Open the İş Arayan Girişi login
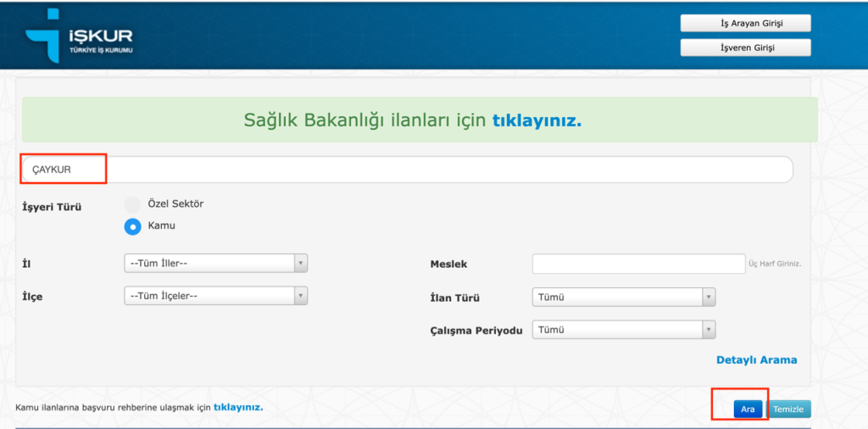Screen dimensions: 868x429 click(745, 23)
